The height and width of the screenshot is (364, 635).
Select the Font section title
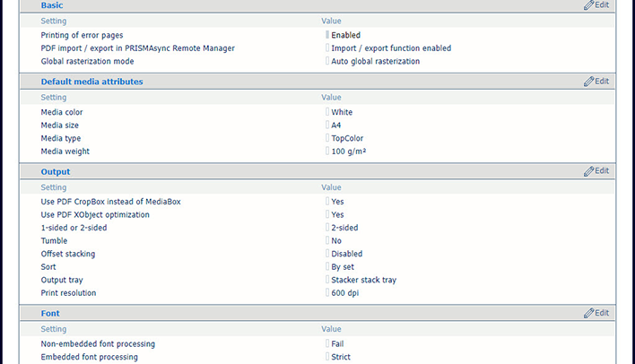click(50, 314)
